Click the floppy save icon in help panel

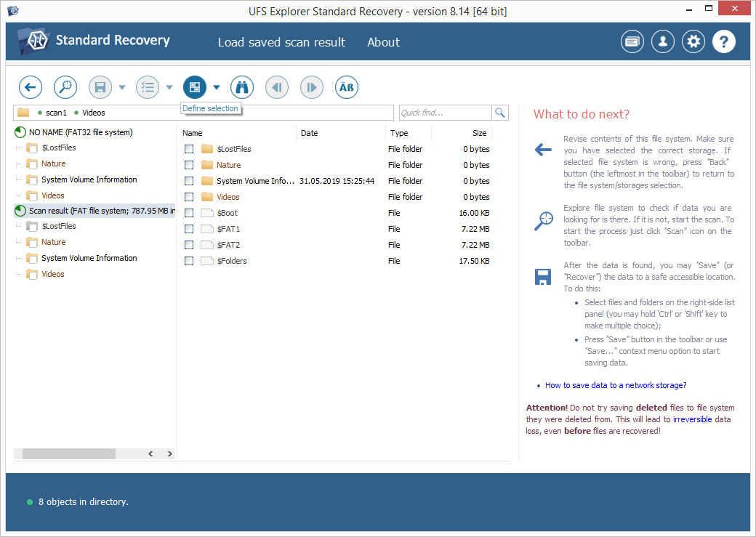pyautogui.click(x=543, y=277)
